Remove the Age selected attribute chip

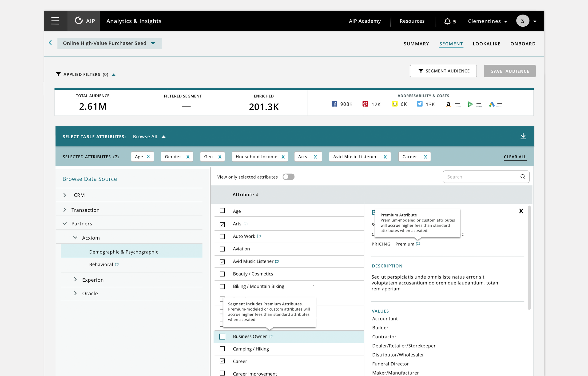point(148,157)
